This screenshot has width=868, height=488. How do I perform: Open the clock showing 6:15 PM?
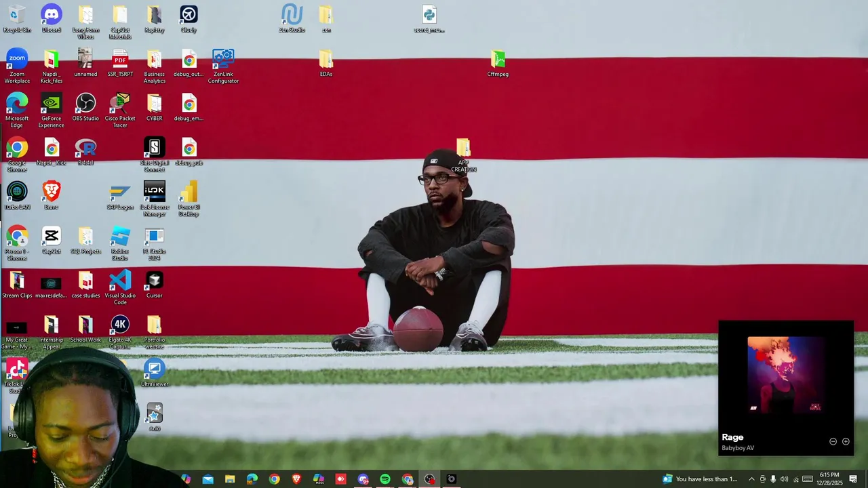829,479
